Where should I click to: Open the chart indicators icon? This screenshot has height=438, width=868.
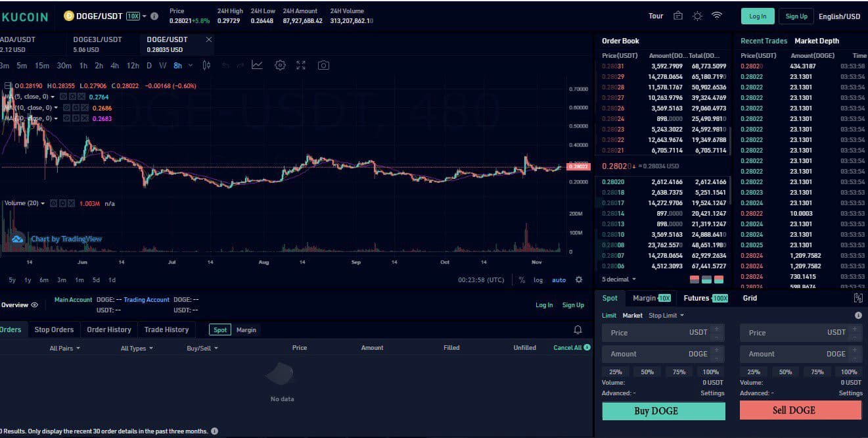coord(257,65)
